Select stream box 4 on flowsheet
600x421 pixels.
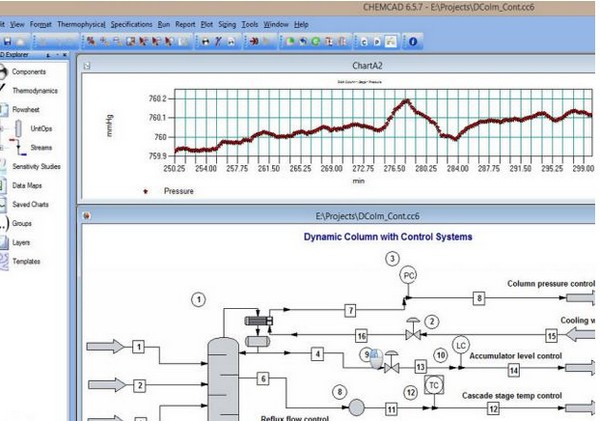[x=317, y=354]
